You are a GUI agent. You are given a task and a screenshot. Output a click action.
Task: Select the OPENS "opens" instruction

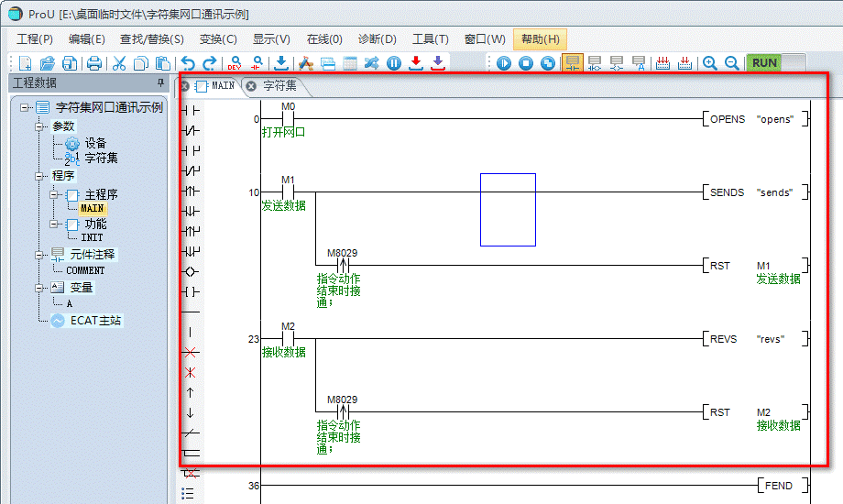click(755, 119)
